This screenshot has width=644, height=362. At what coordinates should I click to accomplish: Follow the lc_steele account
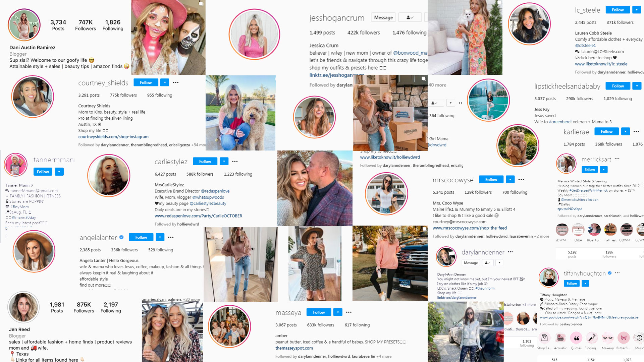[618, 10]
